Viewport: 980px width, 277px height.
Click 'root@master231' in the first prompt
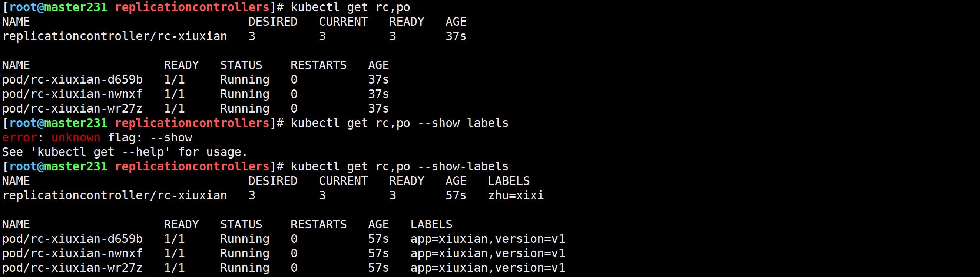(x=58, y=7)
